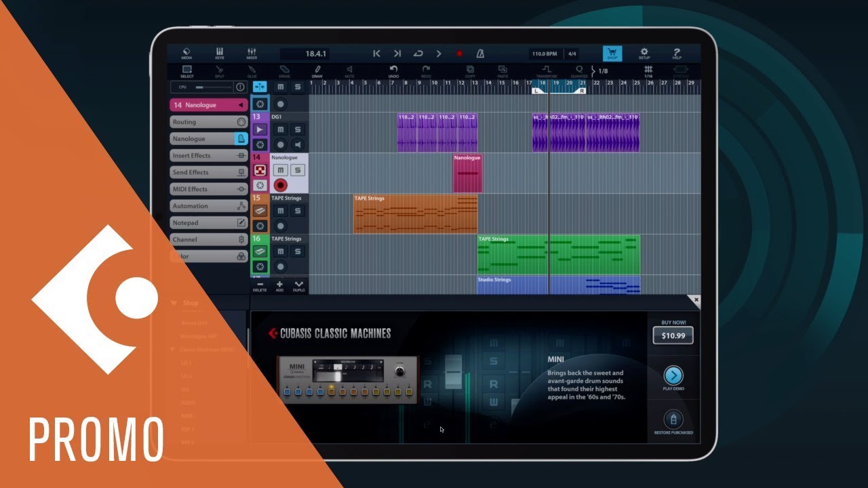
Task: Click the $10.99 buy button
Action: click(x=673, y=335)
